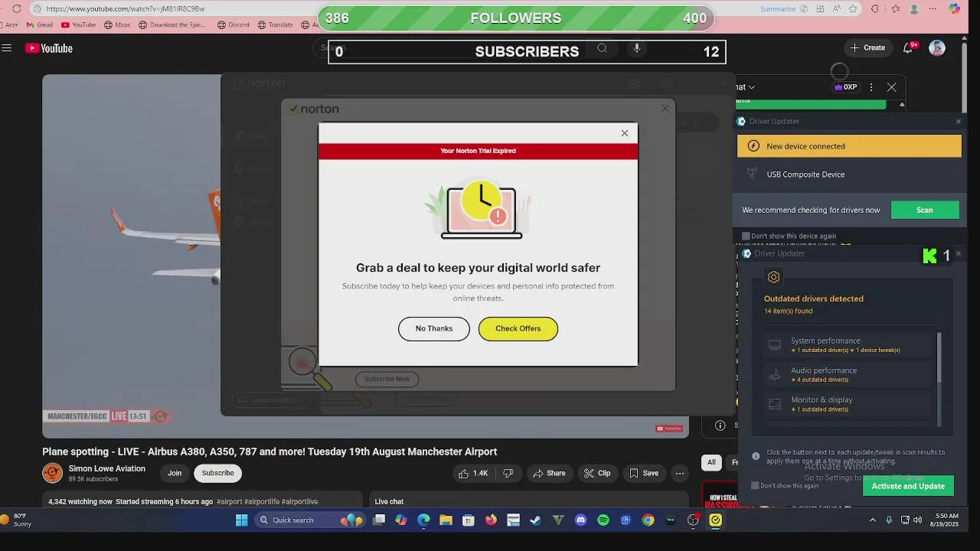Open the YouTube bookmark in favorites bar
The height and width of the screenshot is (551, 980).
(79, 24)
